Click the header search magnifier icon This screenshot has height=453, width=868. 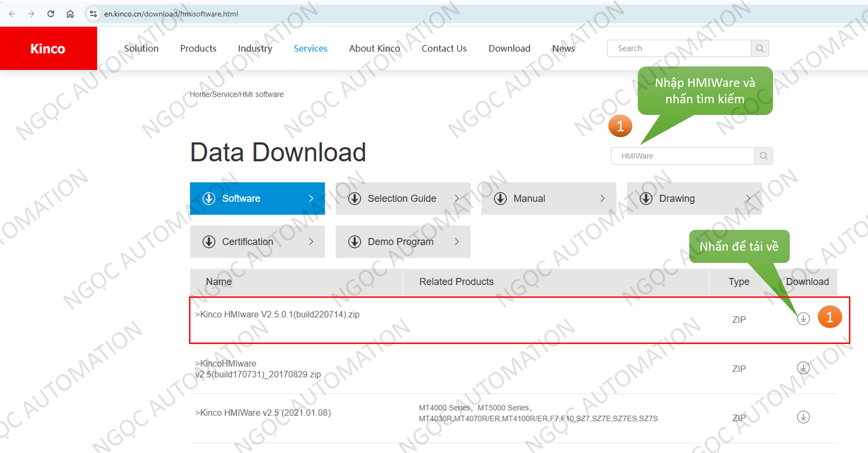pos(760,48)
